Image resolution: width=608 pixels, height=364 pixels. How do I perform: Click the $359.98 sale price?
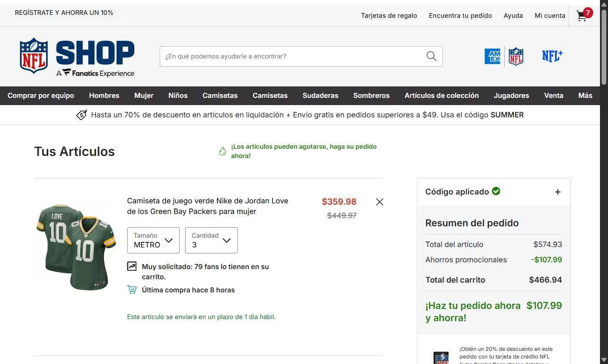(x=339, y=202)
